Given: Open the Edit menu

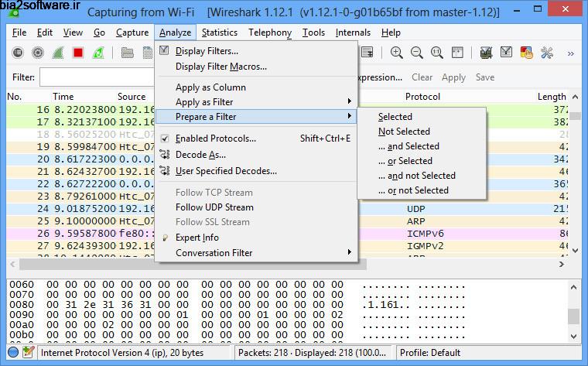Looking at the screenshot, I should pyautogui.click(x=45, y=32).
